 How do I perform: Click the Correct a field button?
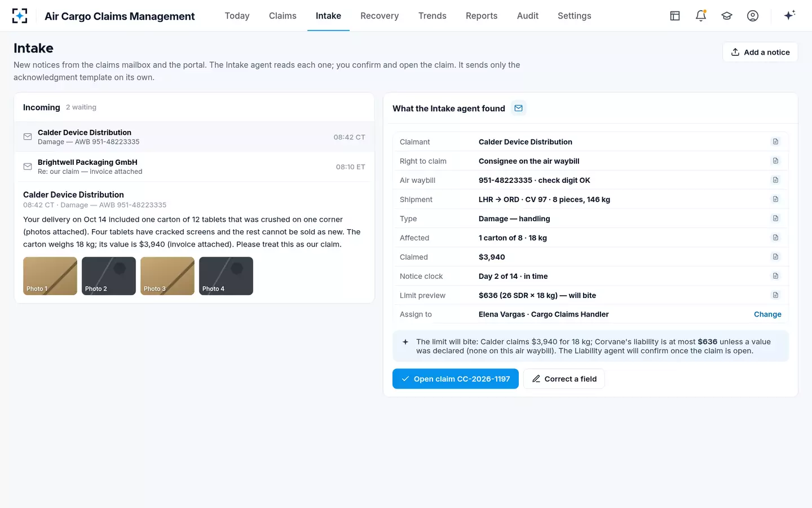click(x=564, y=379)
